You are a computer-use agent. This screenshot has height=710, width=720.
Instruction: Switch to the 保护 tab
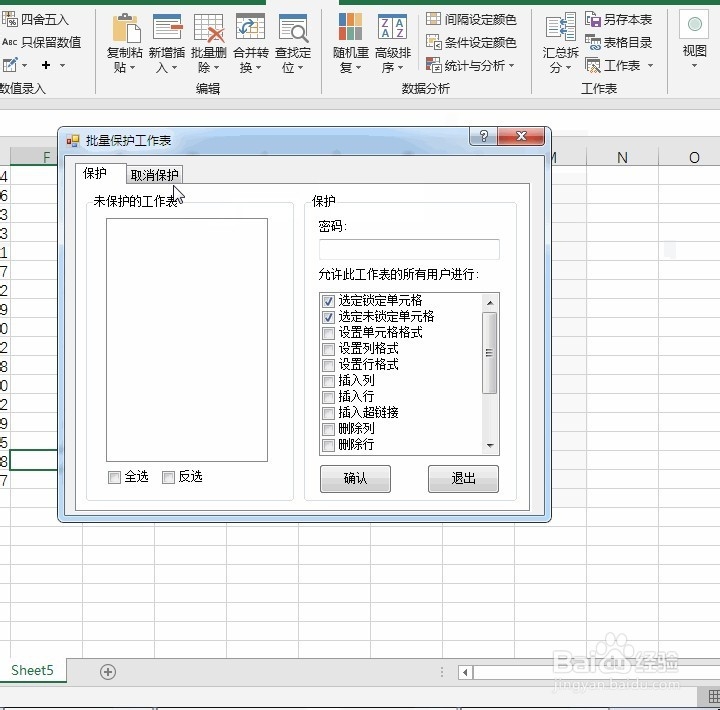click(101, 174)
